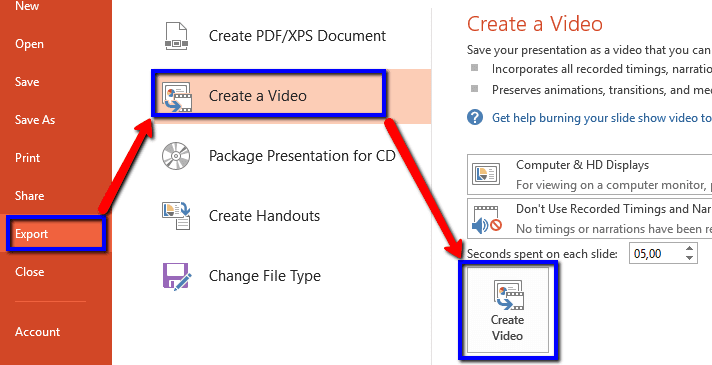Click the 'Incorporates all recorded timings' bullet text
The width and height of the screenshot is (712, 365).
[x=602, y=69]
